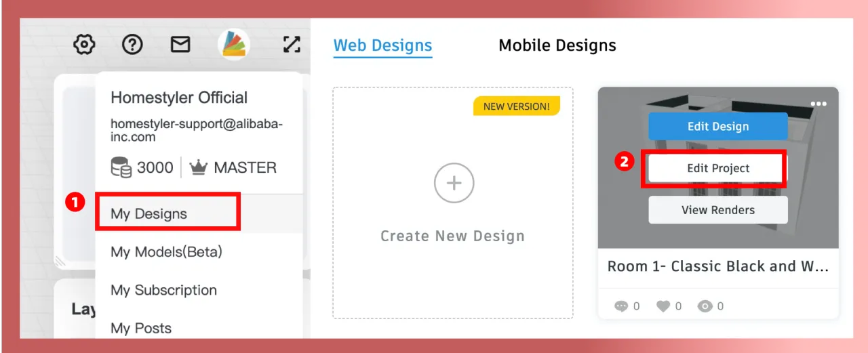Viewport: 868px width, 353px height.
Task: Click the plus icon to create design
Action: (x=454, y=183)
